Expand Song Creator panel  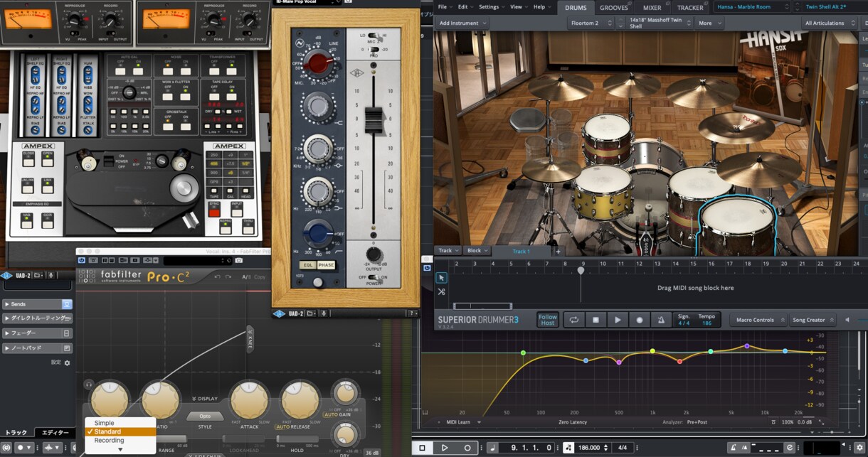point(813,320)
